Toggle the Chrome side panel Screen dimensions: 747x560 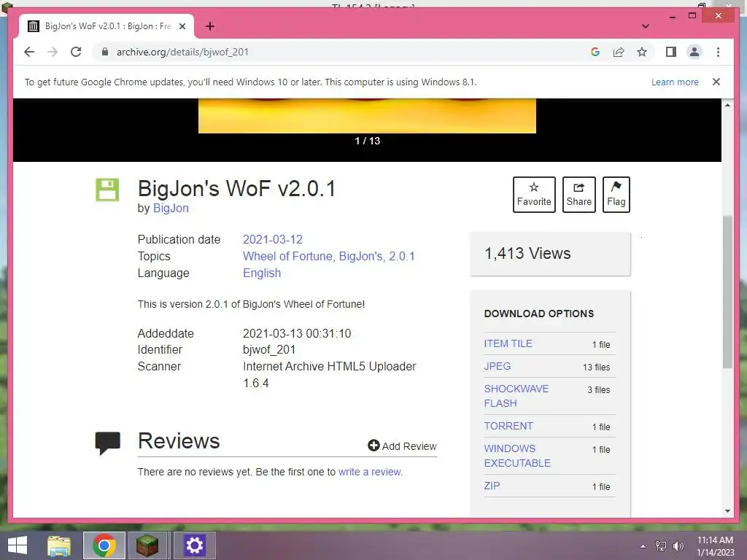pyautogui.click(x=671, y=52)
